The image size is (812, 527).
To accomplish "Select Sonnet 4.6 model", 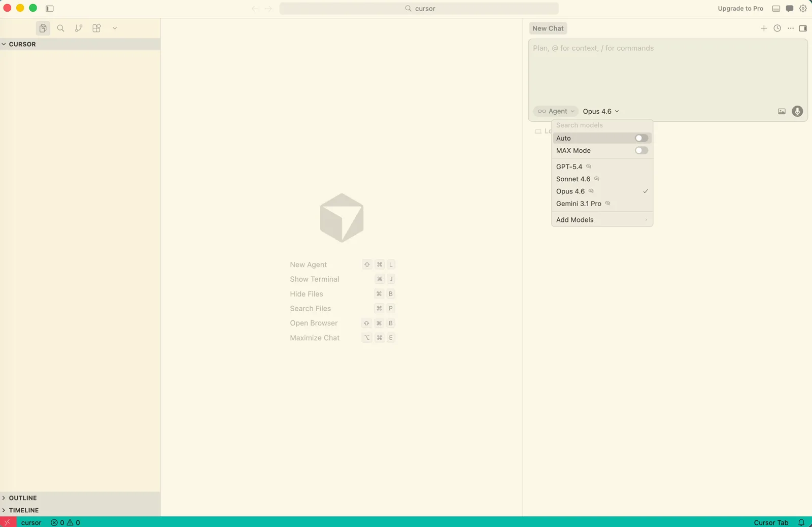I will click(602, 179).
